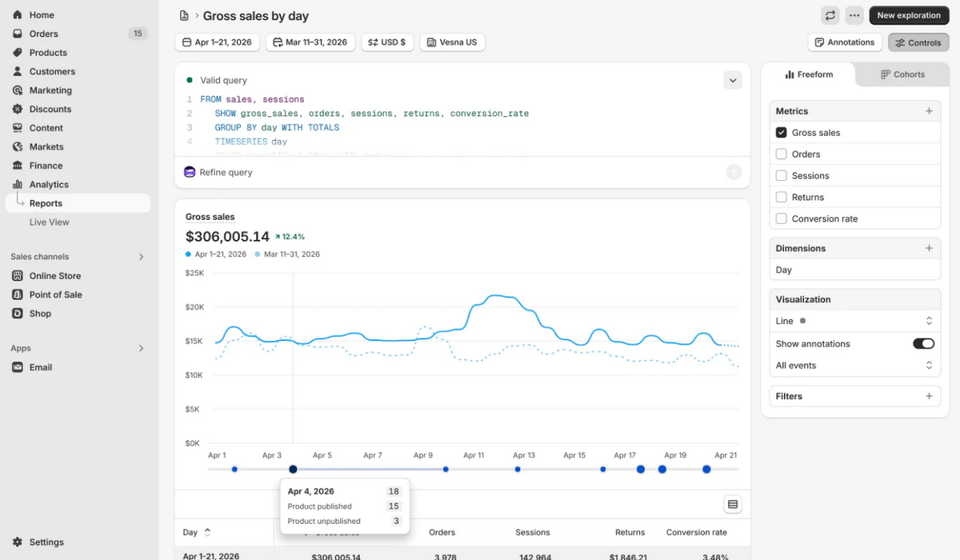
Task: Click the Finance bank icon
Action: 18,166
